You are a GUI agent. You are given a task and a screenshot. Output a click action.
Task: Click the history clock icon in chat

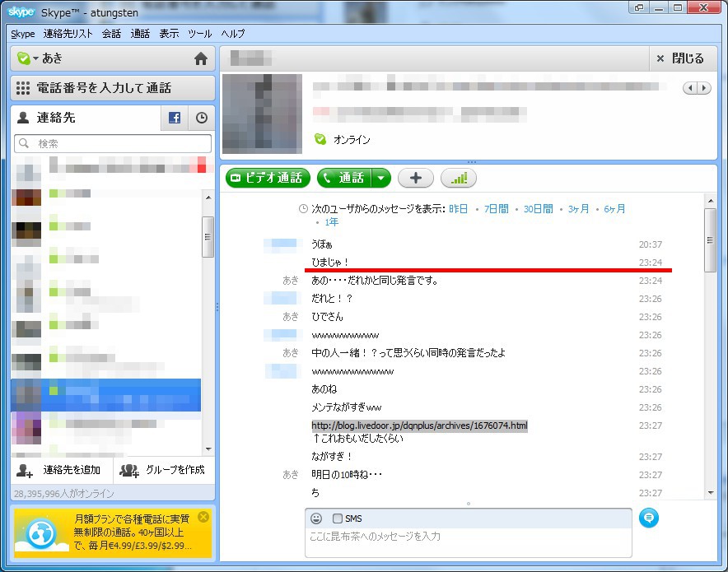tap(303, 209)
